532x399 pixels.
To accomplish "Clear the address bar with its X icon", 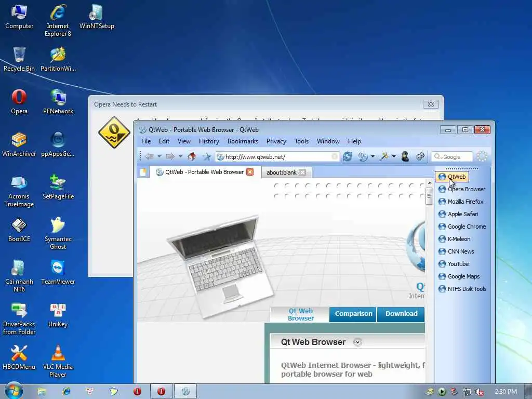I will pos(335,156).
